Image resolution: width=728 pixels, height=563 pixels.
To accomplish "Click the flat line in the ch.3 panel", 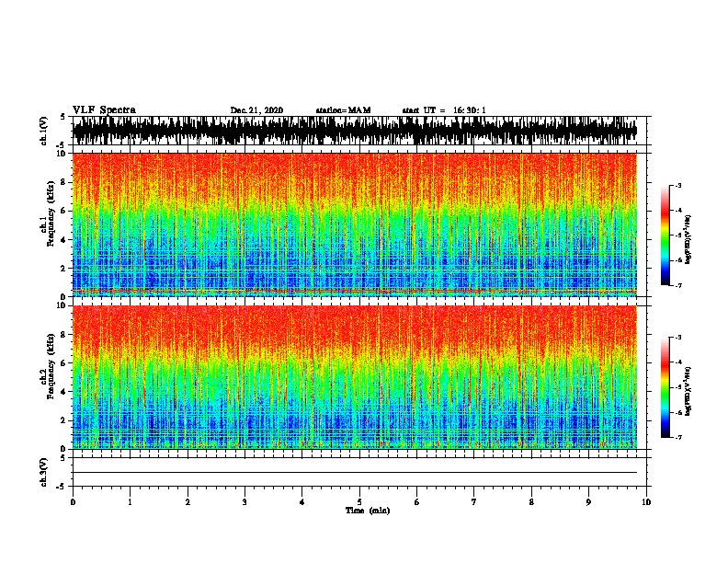I will click(355, 473).
